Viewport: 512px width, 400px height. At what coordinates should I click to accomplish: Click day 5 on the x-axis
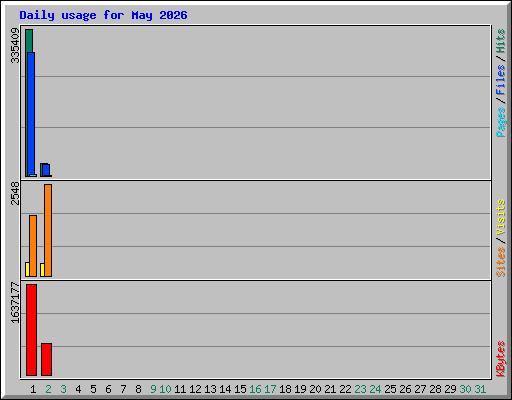[93, 389]
